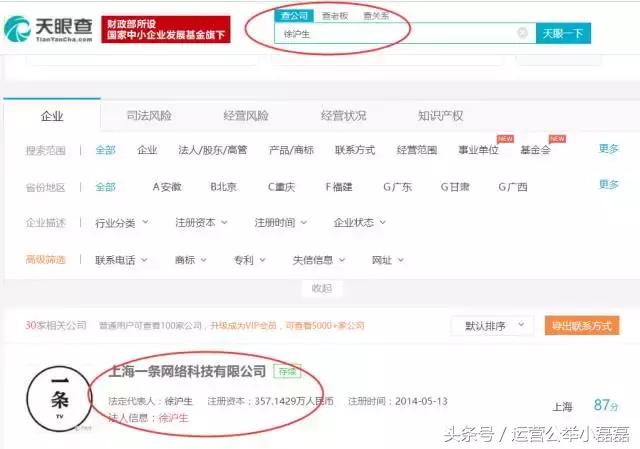The height and width of the screenshot is (449, 640).
Task: Filter search scope by 企业
Action: (147, 150)
